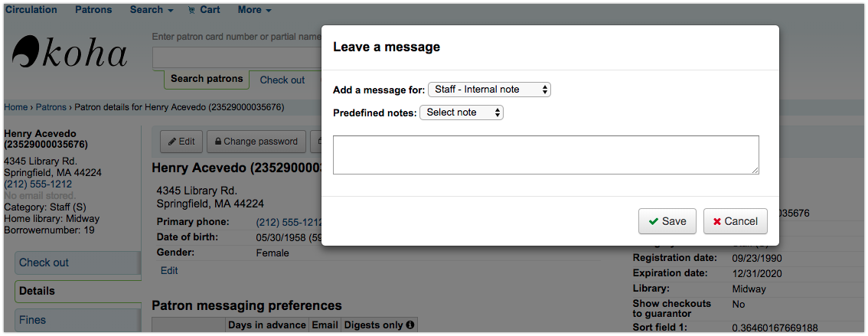Image resolution: width=868 pixels, height=336 pixels.
Task: Click the cart icon in top navigation
Action: tap(192, 10)
